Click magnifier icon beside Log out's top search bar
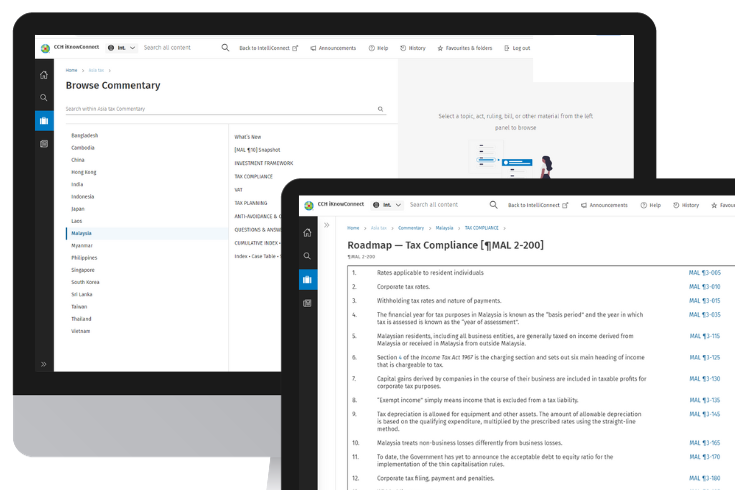Screen dimensions: 735x490 click(225, 48)
